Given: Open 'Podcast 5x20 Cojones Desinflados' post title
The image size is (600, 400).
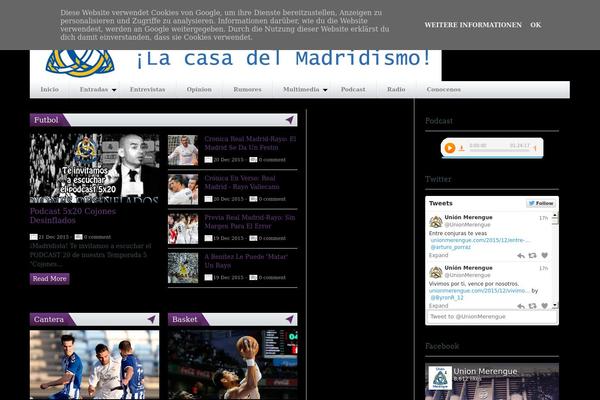Looking at the screenshot, I should pos(73,216).
